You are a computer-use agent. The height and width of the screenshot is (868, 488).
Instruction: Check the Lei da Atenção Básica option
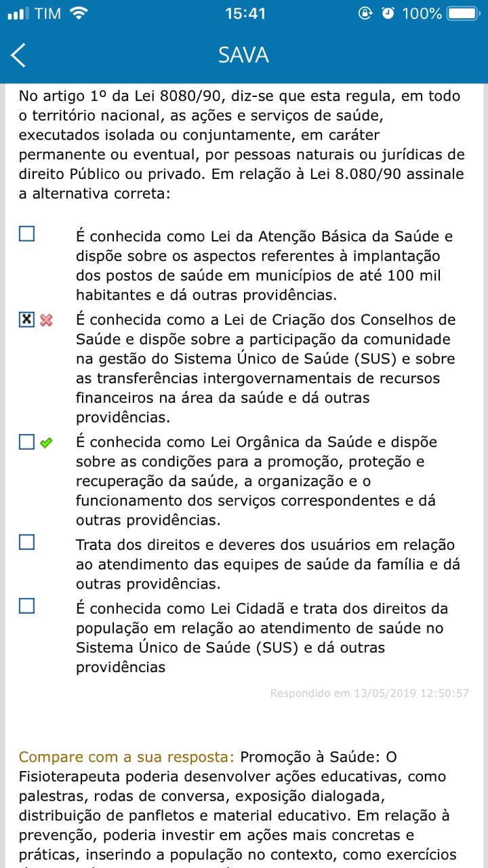coord(26,234)
